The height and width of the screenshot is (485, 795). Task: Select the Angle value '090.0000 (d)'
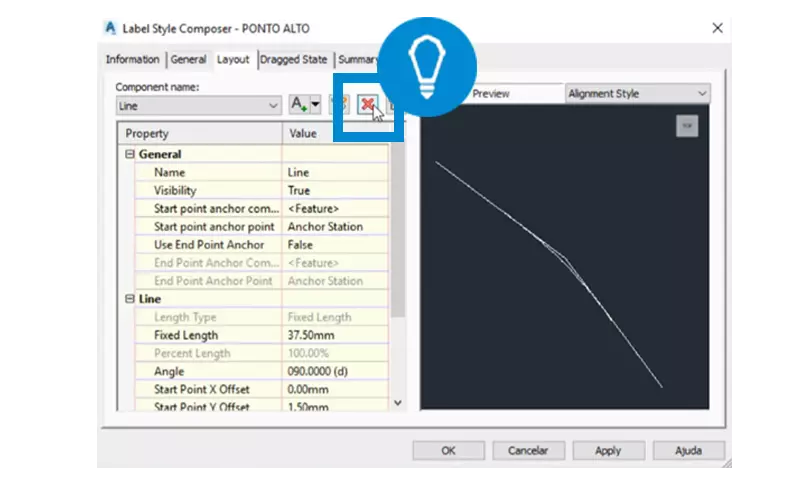[x=335, y=371]
